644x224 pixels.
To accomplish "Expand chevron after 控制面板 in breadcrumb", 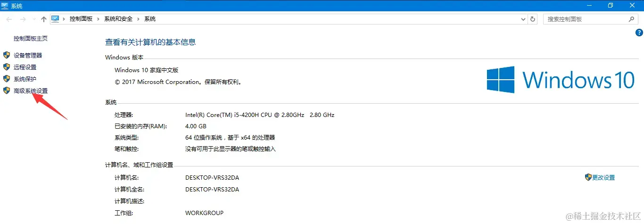I will pyautogui.click(x=99, y=19).
